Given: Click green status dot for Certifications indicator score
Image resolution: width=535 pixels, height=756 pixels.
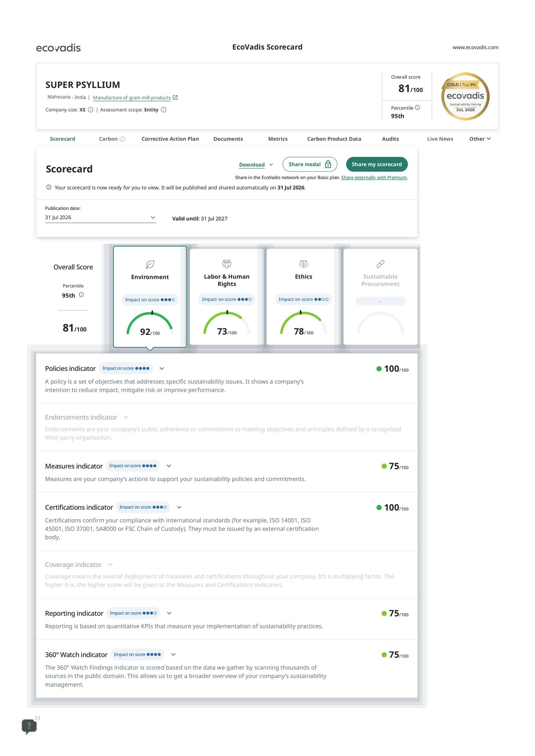Looking at the screenshot, I should (379, 507).
